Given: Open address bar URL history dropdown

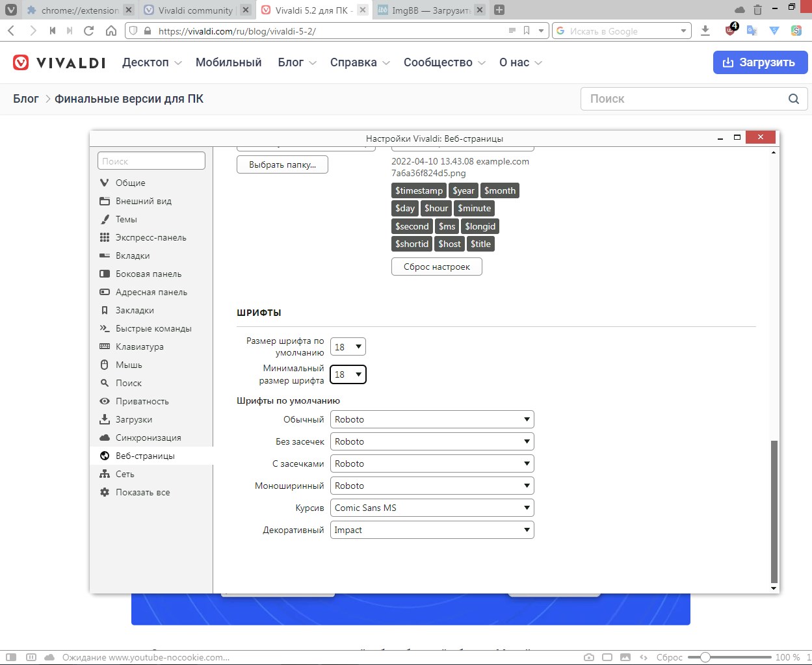Looking at the screenshot, I should pos(541,31).
